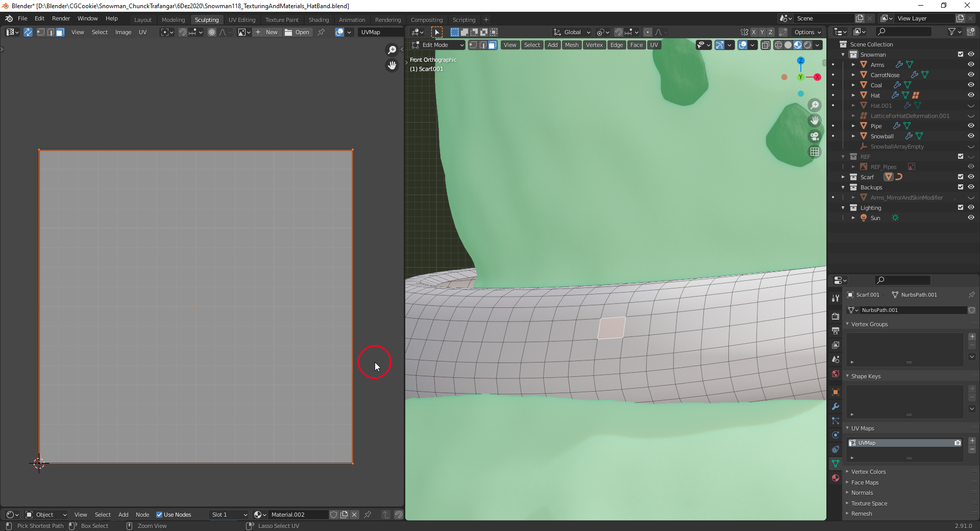Select the Render Properties tab
Image resolution: width=980 pixels, height=531 pixels.
835,316
